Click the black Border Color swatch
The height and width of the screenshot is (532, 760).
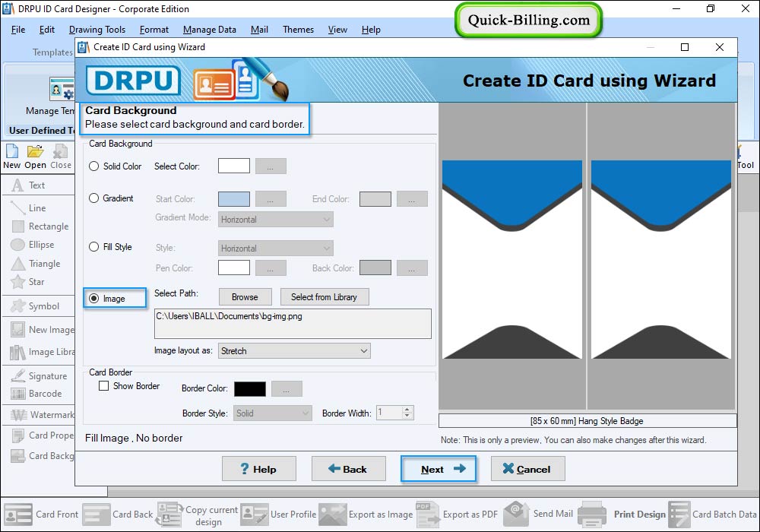[x=250, y=388]
